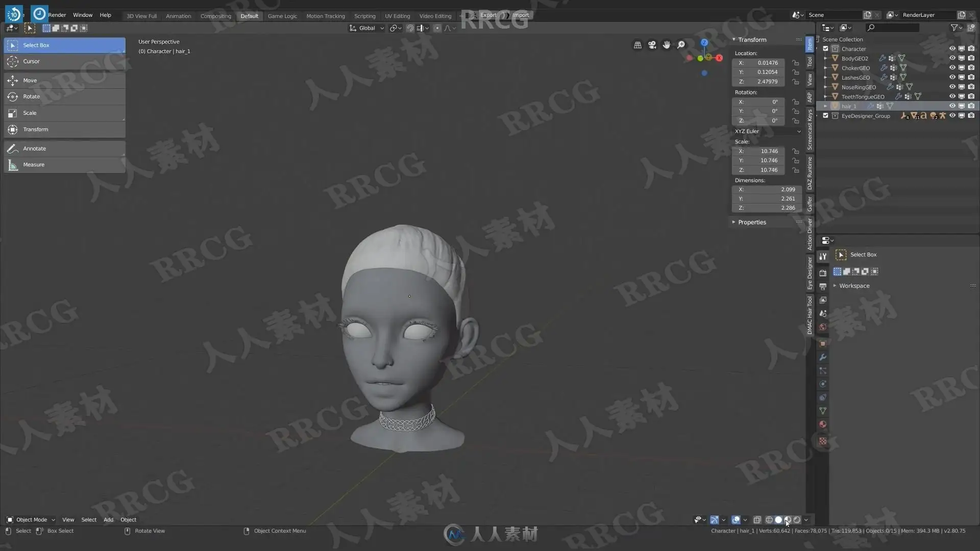The height and width of the screenshot is (551, 980).
Task: Open the Add menu in the viewport header
Action: click(108, 520)
